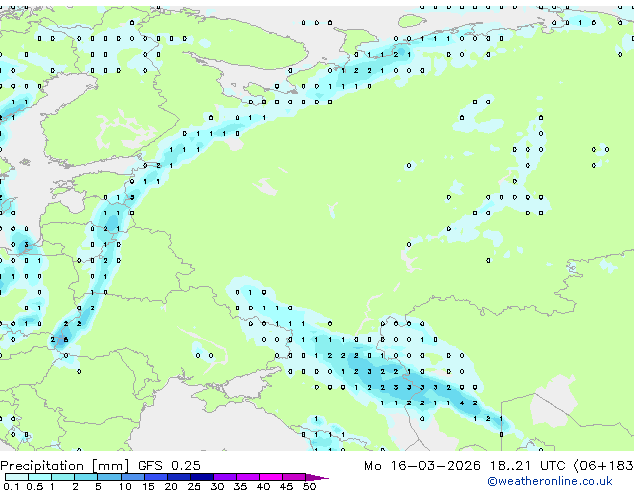Click the 0.5–1 mm legend color box

pos(40,477)
